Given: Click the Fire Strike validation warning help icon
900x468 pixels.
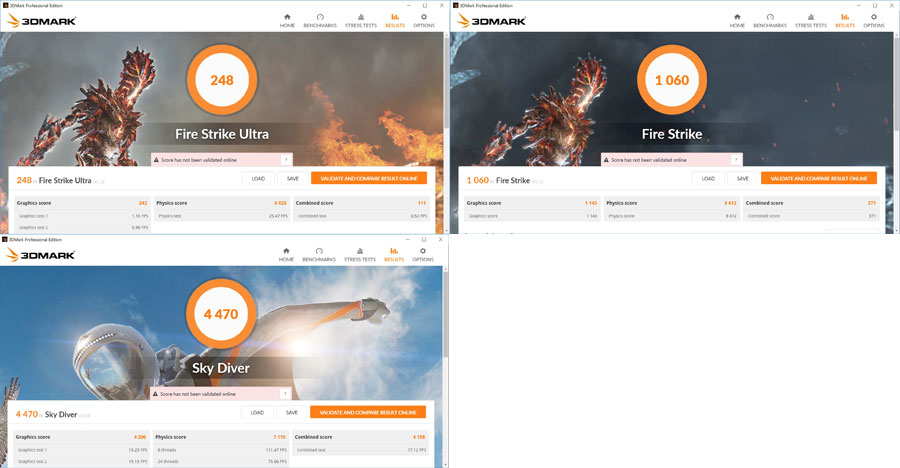Looking at the screenshot, I should click(736, 160).
